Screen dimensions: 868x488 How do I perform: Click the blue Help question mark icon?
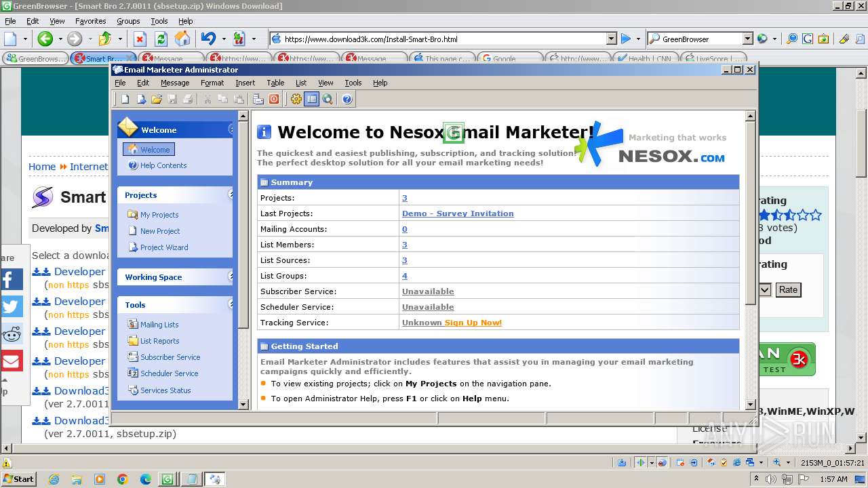coord(347,99)
